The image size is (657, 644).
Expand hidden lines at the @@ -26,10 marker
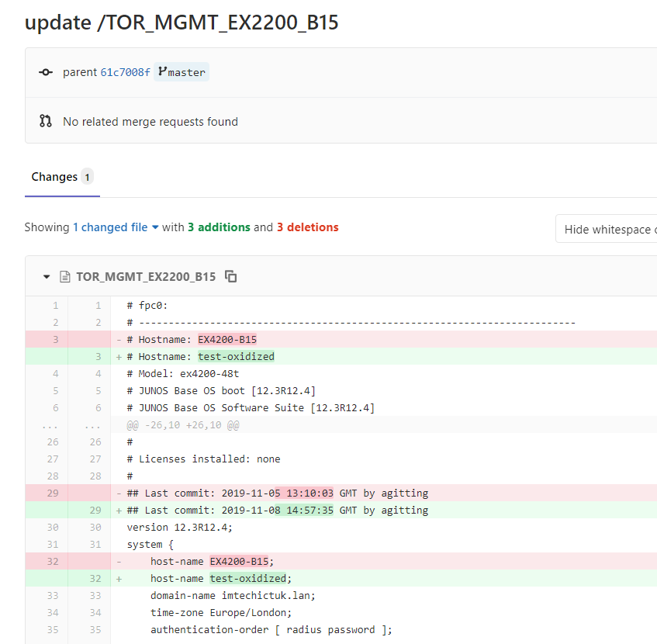click(54, 426)
